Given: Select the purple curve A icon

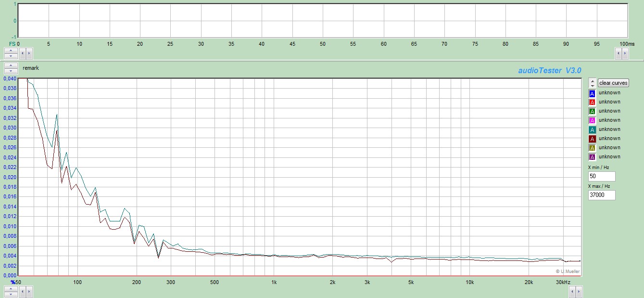Looking at the screenshot, I should (x=592, y=157).
